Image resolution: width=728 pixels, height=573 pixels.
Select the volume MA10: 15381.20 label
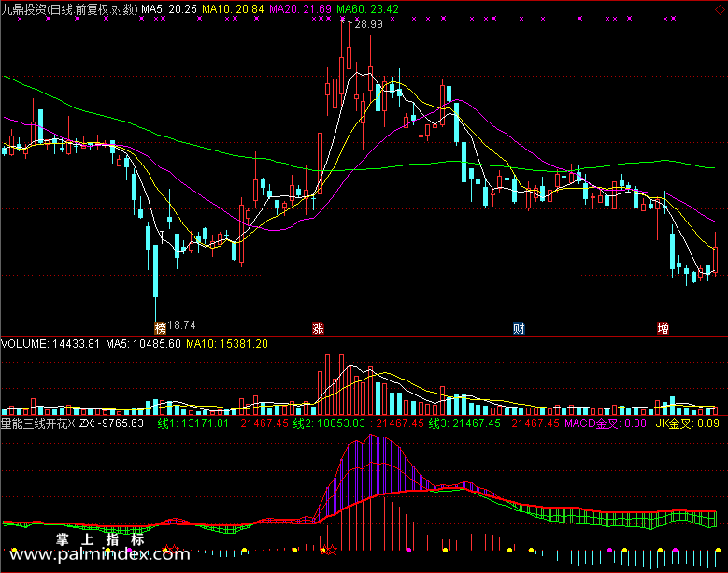point(227,344)
